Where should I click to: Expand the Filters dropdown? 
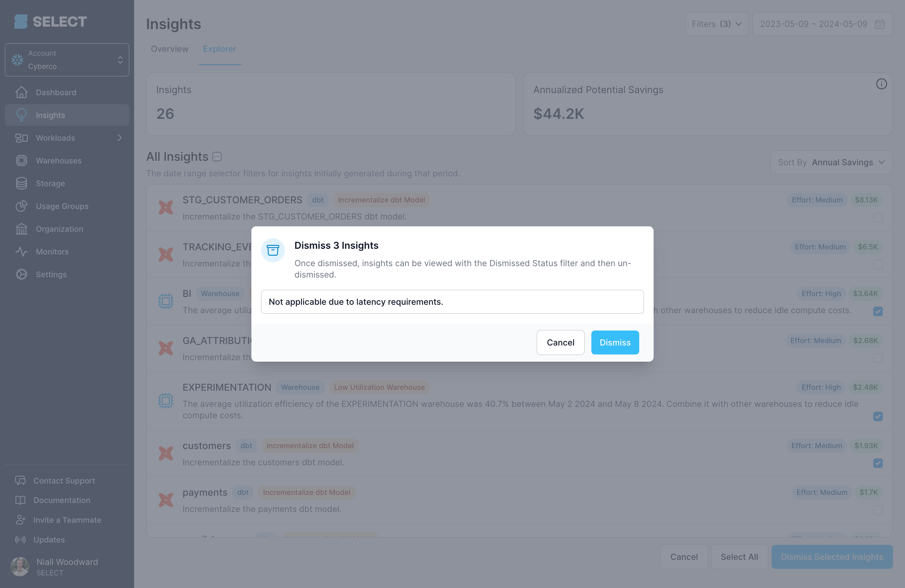[x=716, y=24]
